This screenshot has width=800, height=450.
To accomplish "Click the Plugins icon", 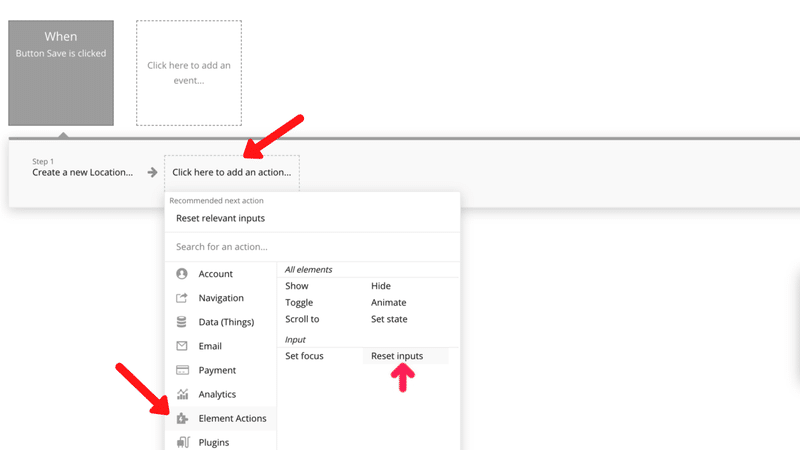I will tap(183, 442).
